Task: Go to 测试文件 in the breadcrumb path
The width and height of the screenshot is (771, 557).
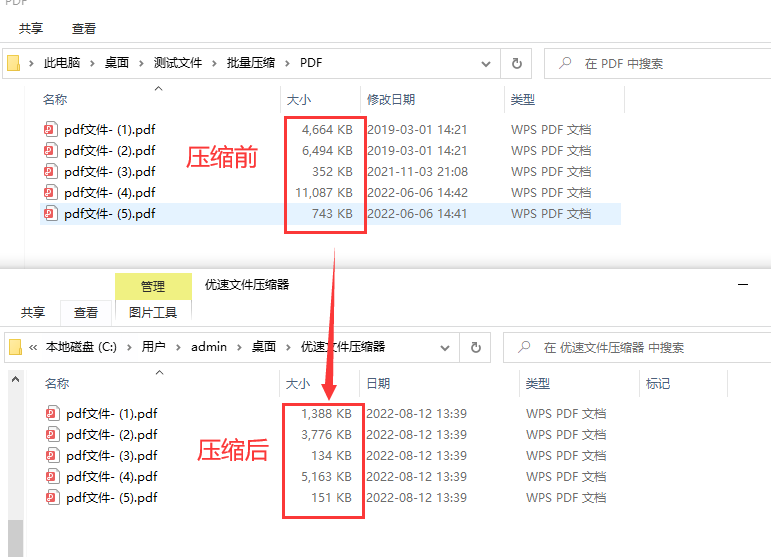Action: point(178,63)
